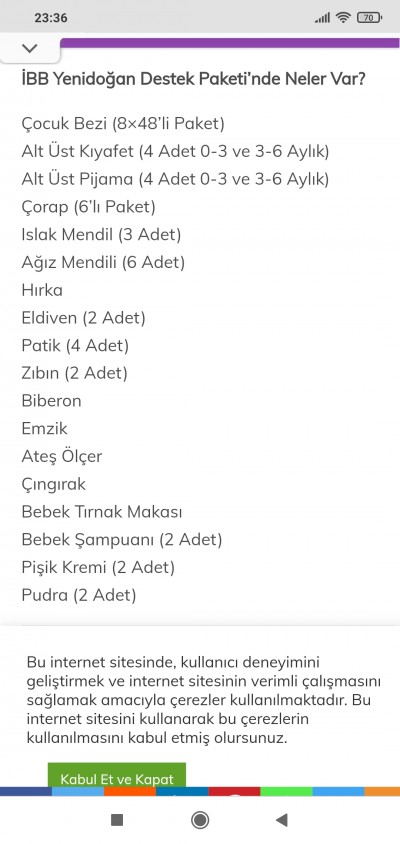
Task: Tap the dark blue Facebook share segment
Action: (26, 792)
